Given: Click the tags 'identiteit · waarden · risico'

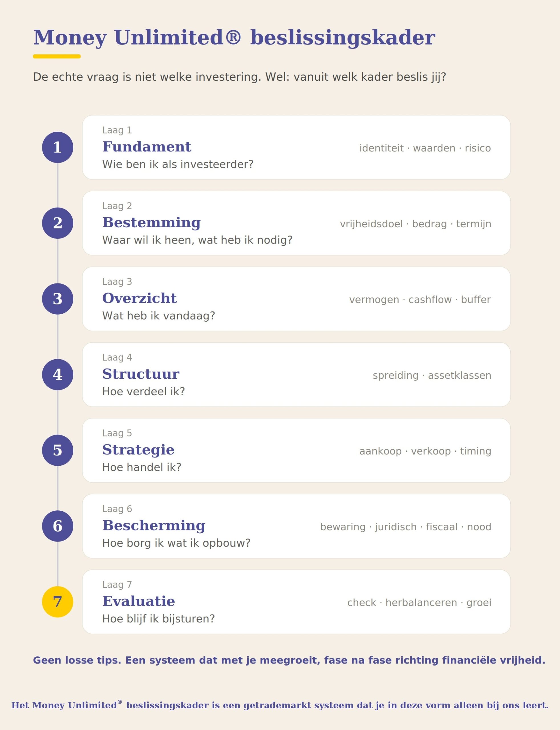Looking at the screenshot, I should (425, 148).
